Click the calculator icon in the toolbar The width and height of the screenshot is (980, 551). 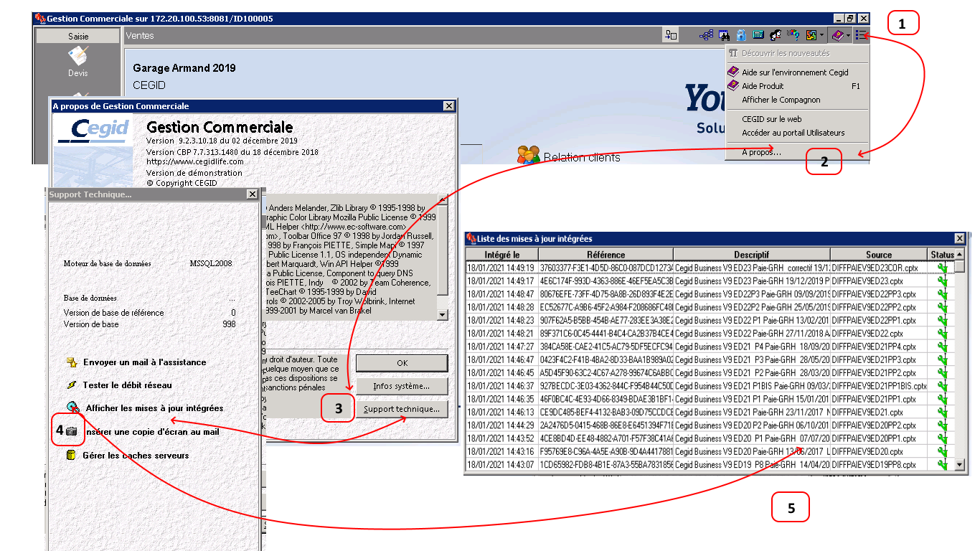[758, 34]
